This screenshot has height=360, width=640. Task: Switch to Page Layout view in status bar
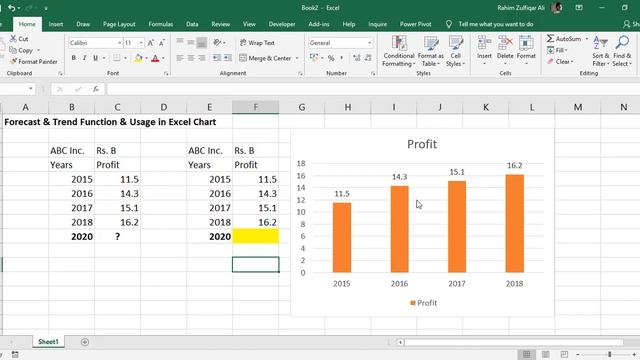[545, 354]
